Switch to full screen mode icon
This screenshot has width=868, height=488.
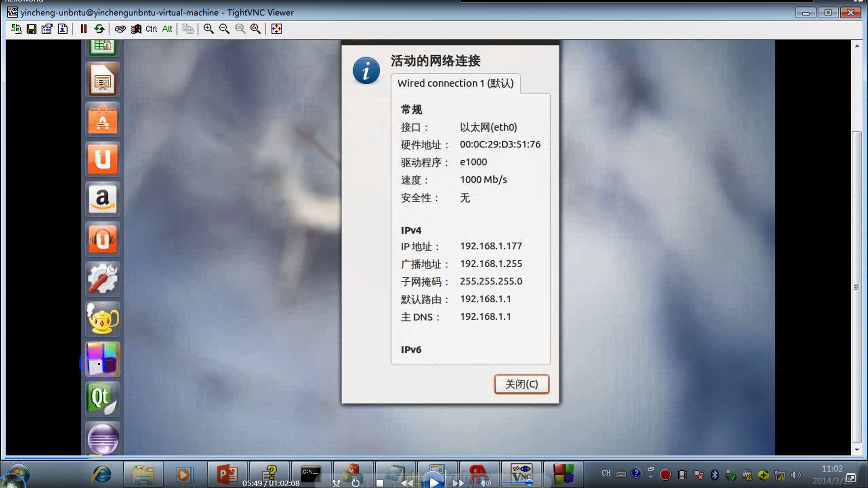point(277,29)
